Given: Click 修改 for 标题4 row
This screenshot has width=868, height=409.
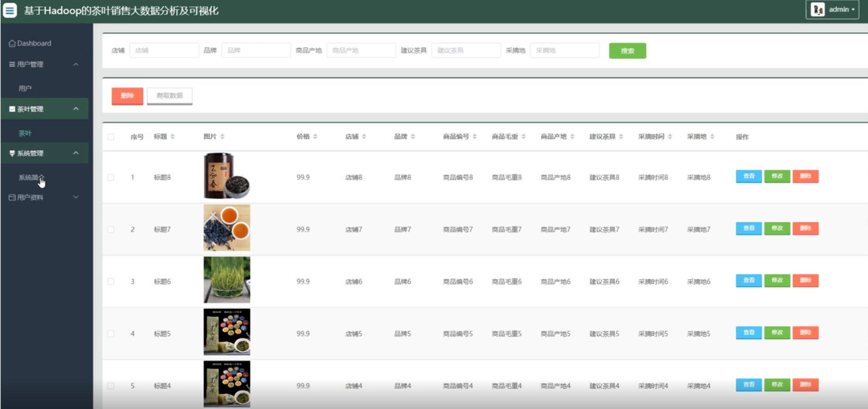Looking at the screenshot, I should (x=777, y=385).
